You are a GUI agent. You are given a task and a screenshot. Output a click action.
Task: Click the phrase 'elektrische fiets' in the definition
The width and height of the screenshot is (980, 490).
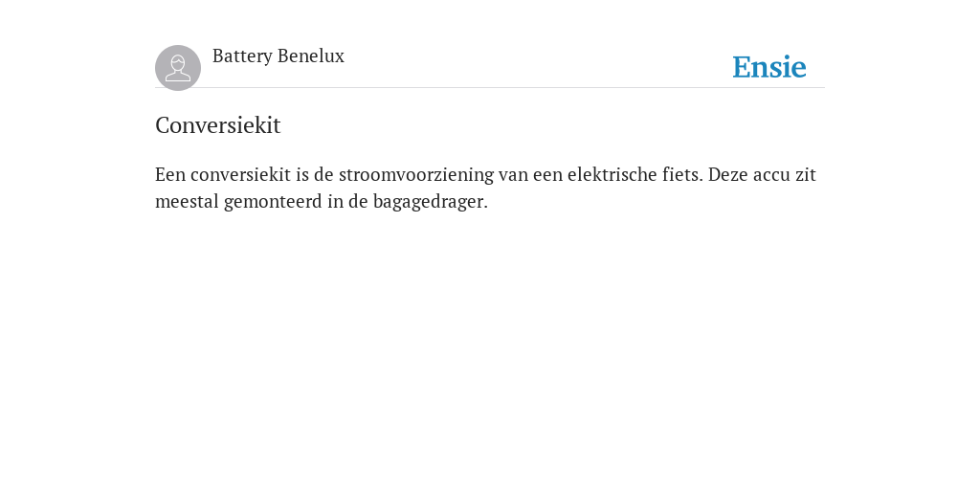coord(633,174)
